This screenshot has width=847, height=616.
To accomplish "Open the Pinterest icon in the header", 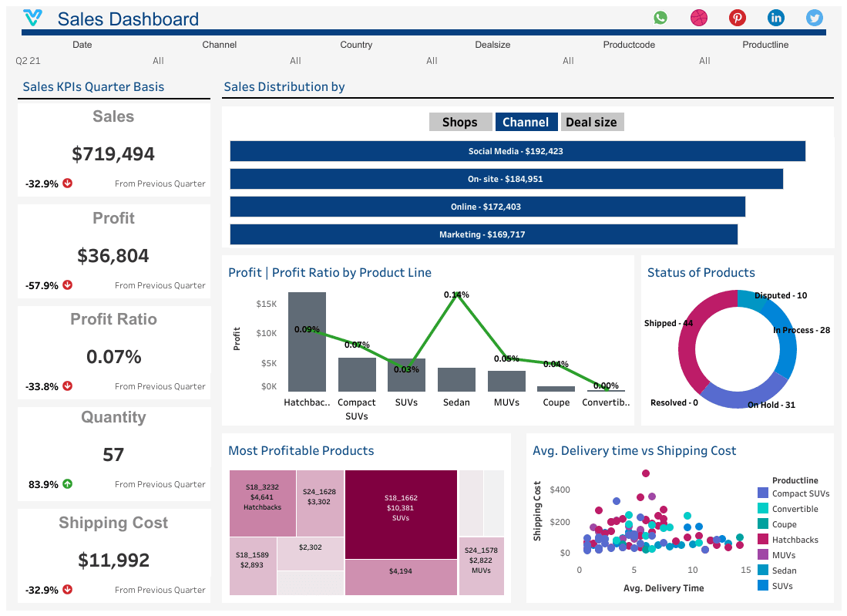I will (x=737, y=17).
